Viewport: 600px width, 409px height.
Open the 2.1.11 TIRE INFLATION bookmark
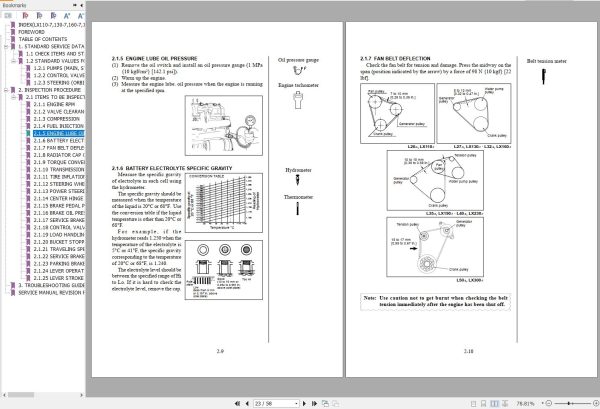coord(59,177)
